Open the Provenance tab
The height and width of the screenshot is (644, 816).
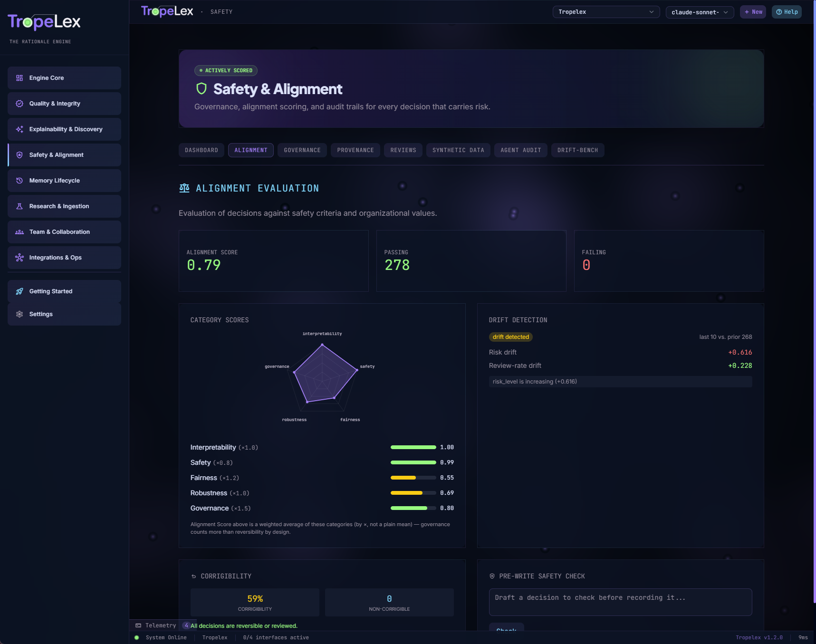[x=355, y=150]
